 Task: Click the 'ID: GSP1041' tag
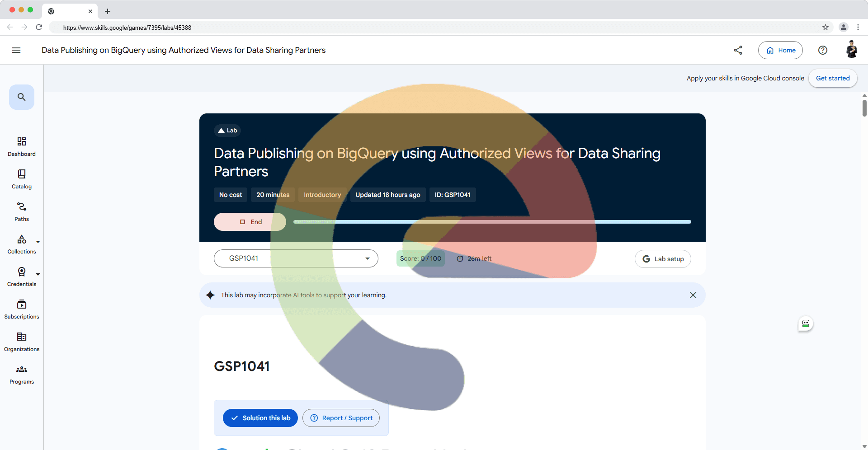click(x=453, y=195)
